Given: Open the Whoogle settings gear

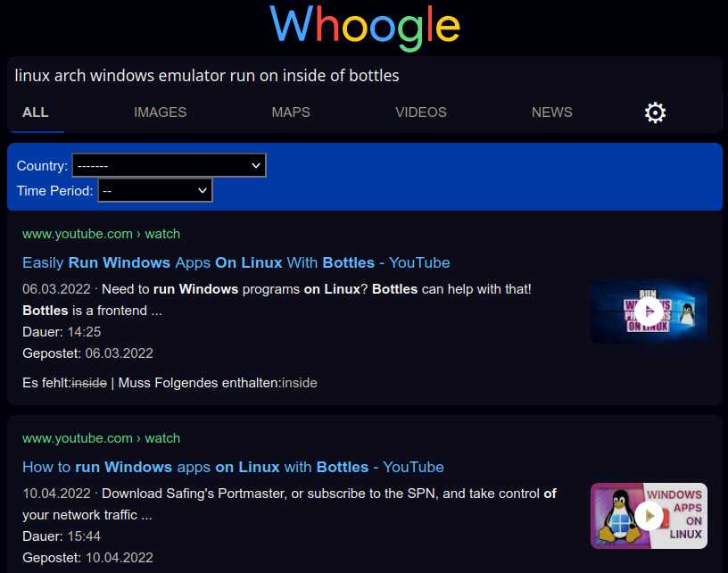Looking at the screenshot, I should point(655,112).
